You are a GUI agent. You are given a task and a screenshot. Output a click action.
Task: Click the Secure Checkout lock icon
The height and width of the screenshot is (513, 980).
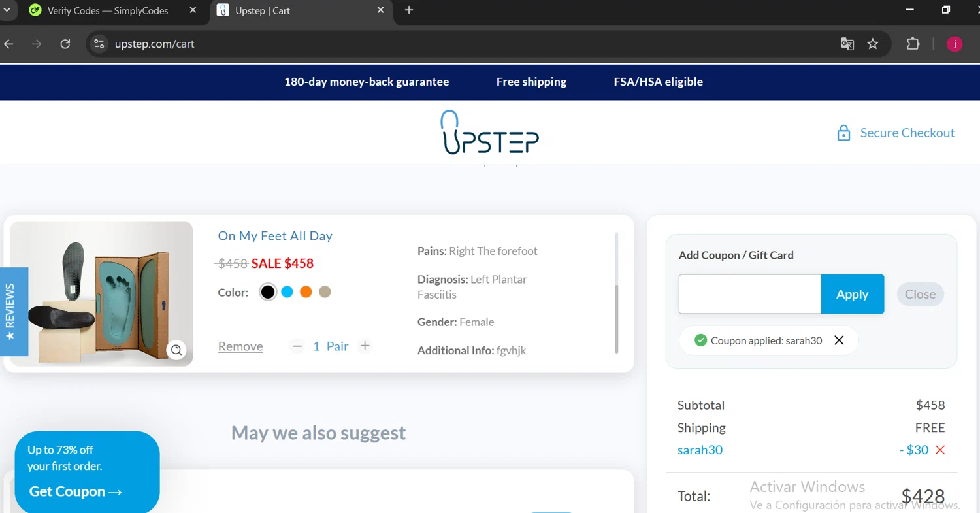click(x=843, y=133)
